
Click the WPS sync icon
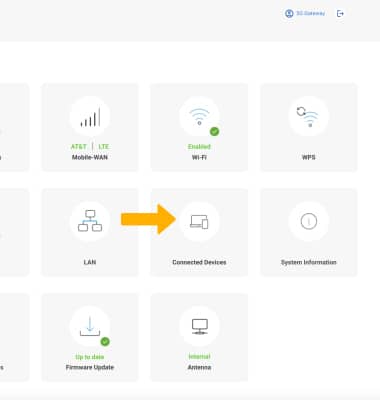point(308,117)
